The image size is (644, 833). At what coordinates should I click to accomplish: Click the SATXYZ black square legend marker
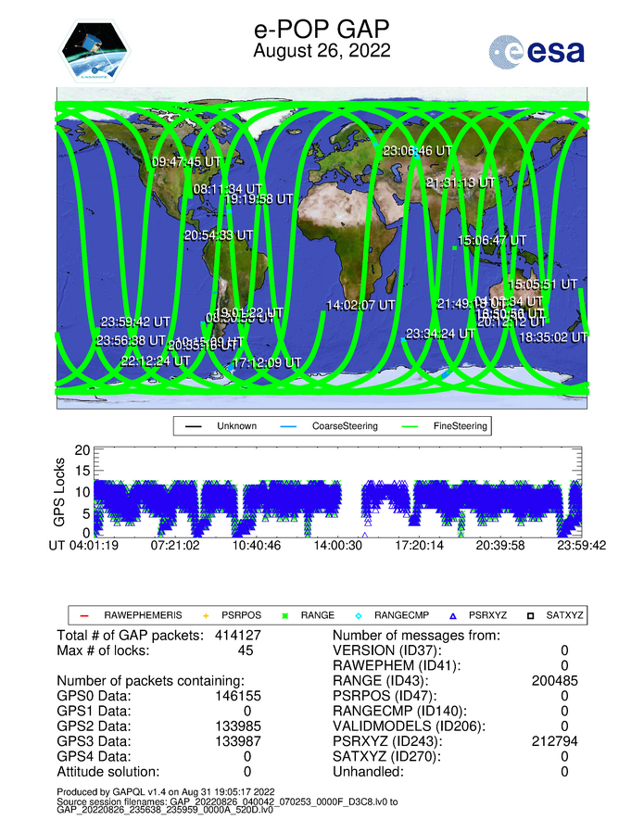[532, 615]
